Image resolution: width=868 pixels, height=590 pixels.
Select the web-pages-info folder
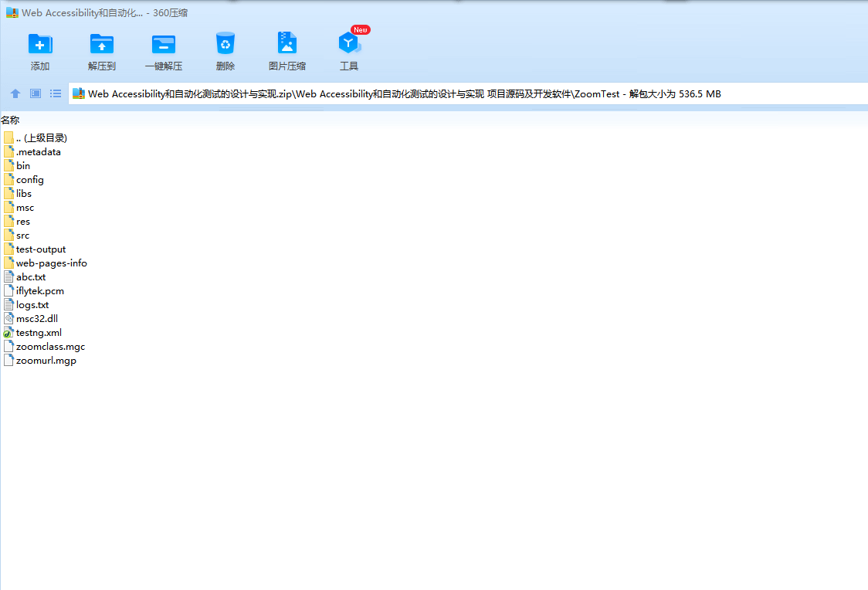pyautogui.click(x=46, y=263)
